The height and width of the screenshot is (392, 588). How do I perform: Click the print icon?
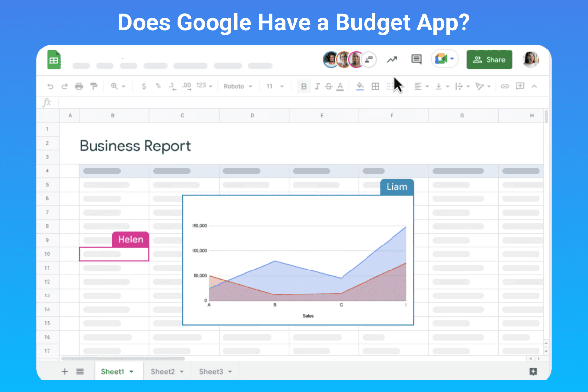point(79,86)
